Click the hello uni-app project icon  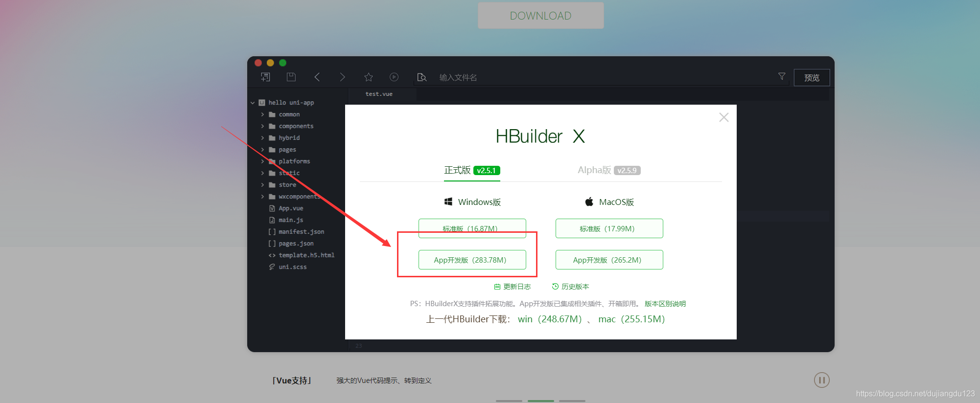(x=262, y=103)
